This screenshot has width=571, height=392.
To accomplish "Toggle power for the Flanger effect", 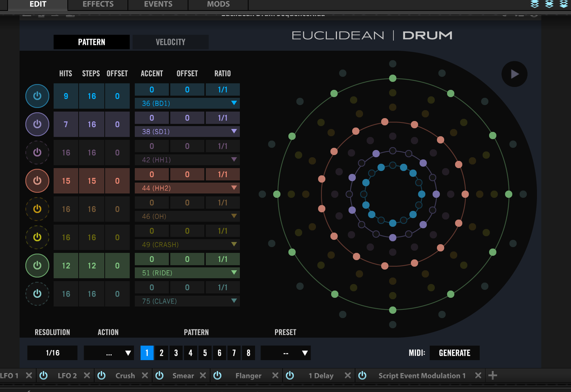I will [x=217, y=375].
